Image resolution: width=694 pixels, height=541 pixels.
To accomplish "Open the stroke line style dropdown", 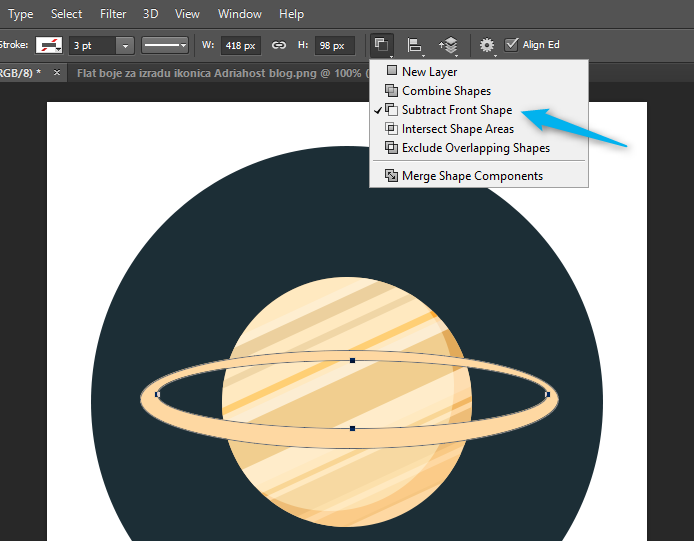I will pyautogui.click(x=165, y=45).
